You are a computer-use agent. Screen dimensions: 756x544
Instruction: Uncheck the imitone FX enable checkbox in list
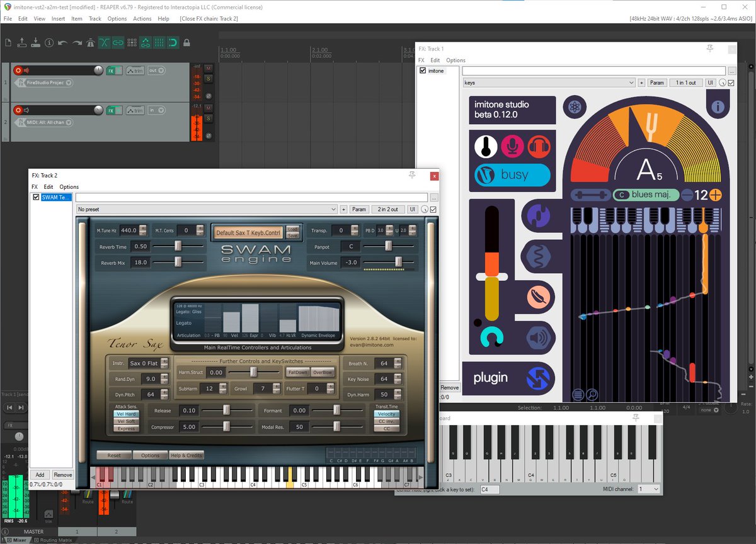coord(423,71)
